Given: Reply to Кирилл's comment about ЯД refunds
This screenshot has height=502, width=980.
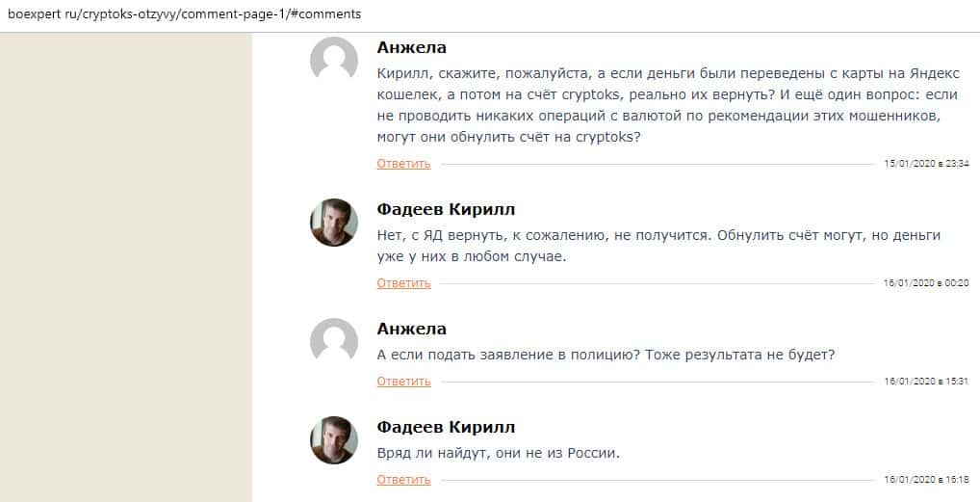Looking at the screenshot, I should coord(403,283).
